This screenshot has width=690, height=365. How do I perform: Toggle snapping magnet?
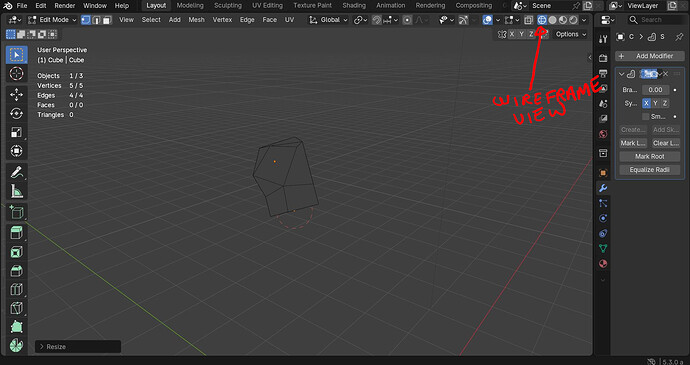click(x=376, y=20)
